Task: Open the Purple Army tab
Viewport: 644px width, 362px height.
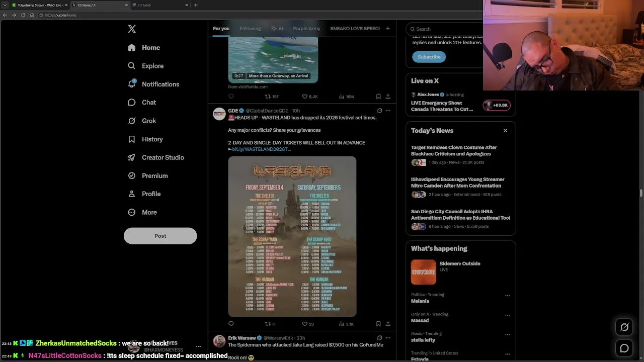Action: [x=306, y=29]
